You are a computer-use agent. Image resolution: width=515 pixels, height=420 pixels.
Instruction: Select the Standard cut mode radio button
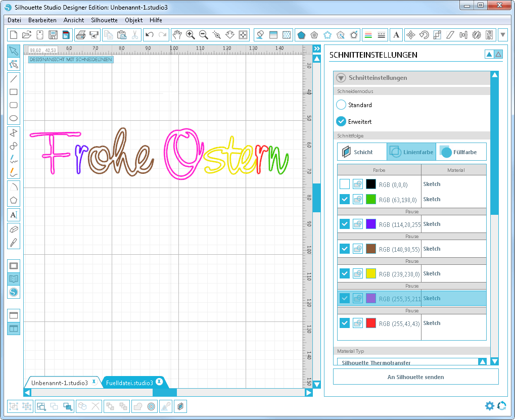(341, 105)
